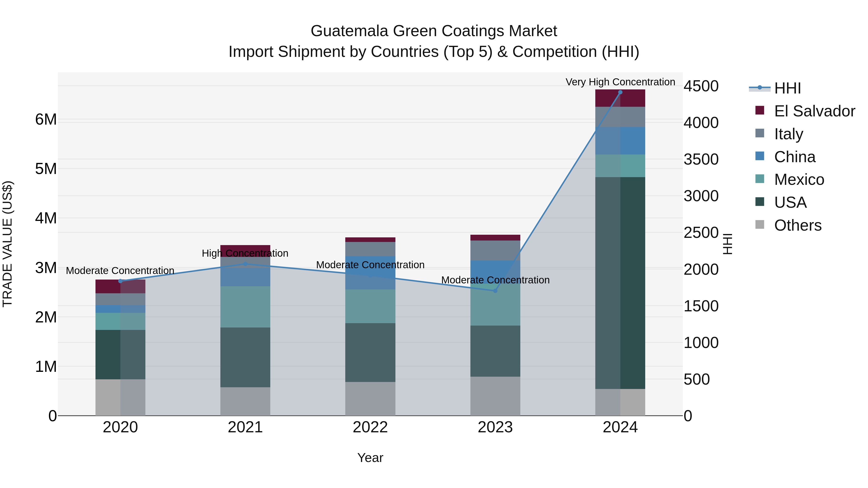
Task: Click the 2024 x-axis tick label
Action: (x=620, y=427)
